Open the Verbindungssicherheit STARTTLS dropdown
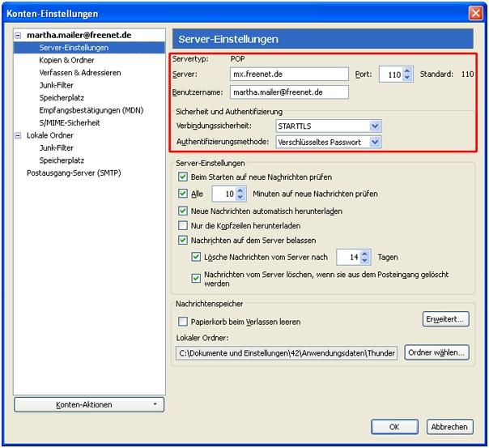489x448 pixels. pyautogui.click(x=329, y=126)
